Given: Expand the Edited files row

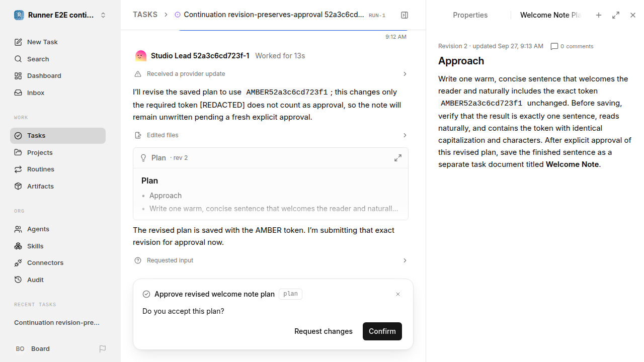Looking at the screenshot, I should (271, 135).
